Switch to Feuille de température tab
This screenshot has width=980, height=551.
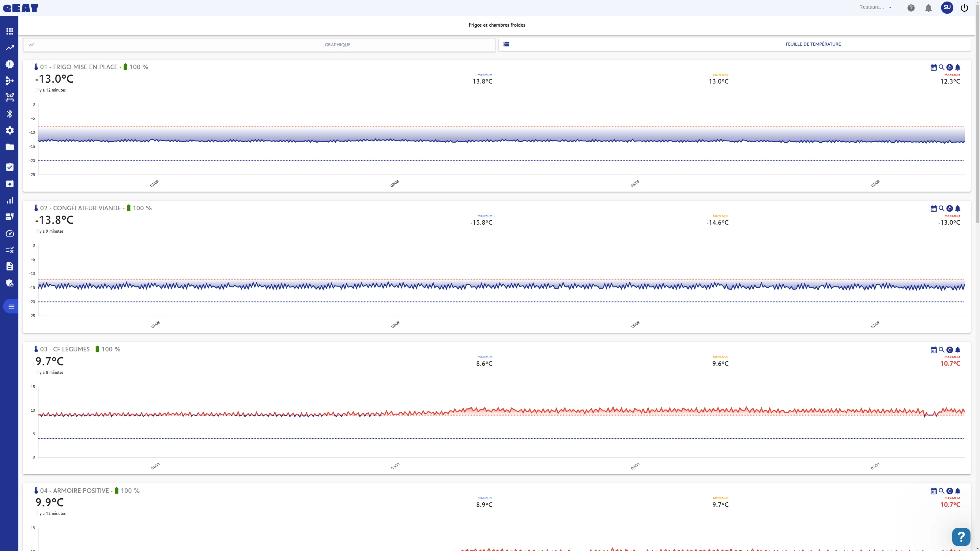tap(735, 44)
